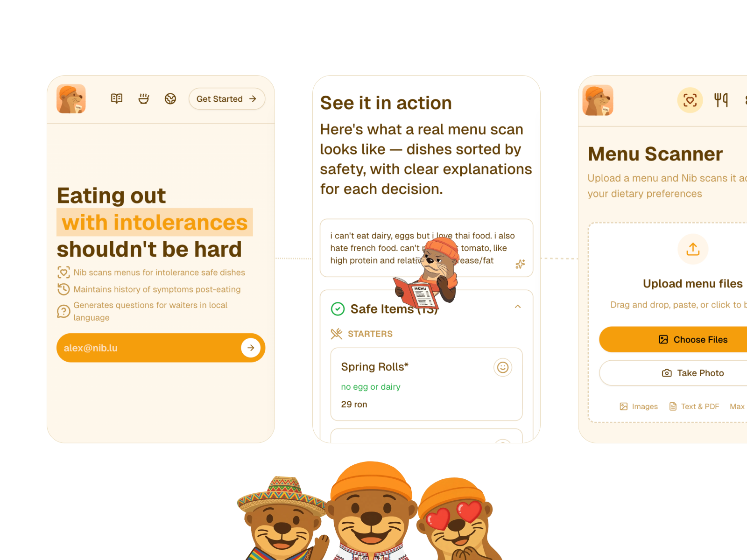Click the Nib otter logo on landing card

[71, 99]
